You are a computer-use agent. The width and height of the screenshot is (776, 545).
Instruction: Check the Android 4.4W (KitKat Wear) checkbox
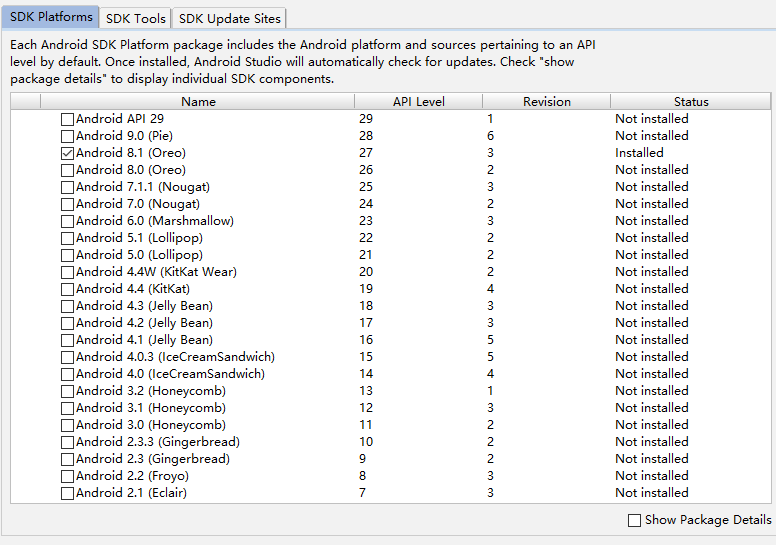(x=67, y=272)
